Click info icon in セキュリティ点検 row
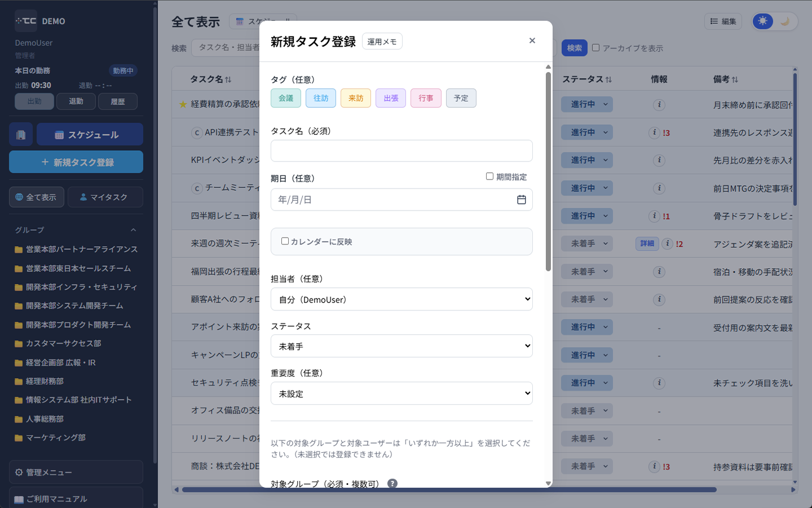 click(659, 383)
